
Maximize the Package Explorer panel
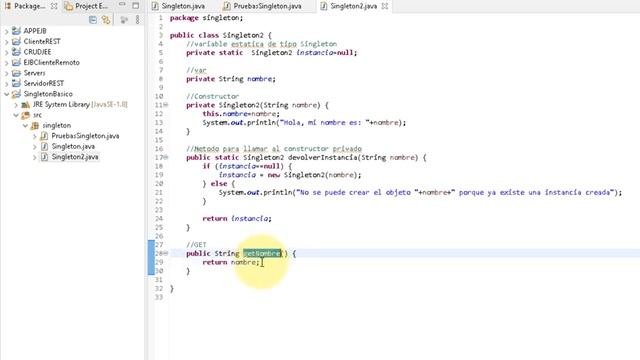(x=136, y=6)
